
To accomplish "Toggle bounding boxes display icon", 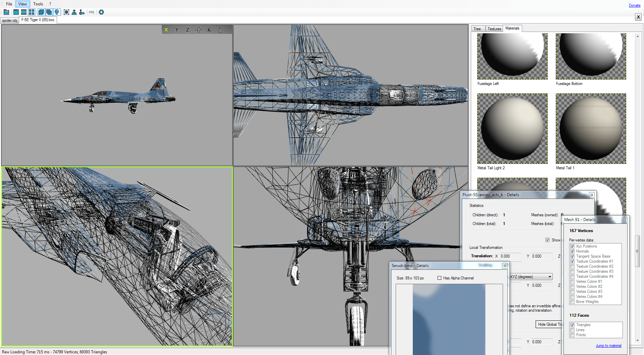I will coord(66,12).
